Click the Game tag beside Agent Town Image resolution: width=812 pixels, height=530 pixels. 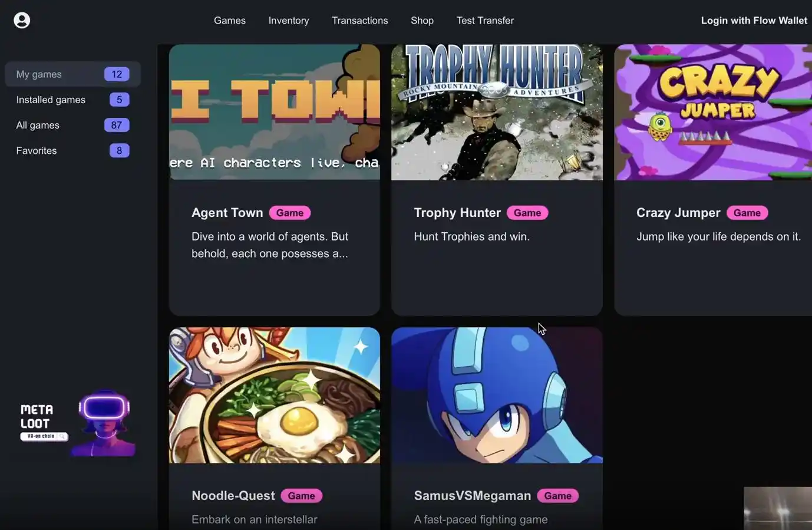click(289, 213)
